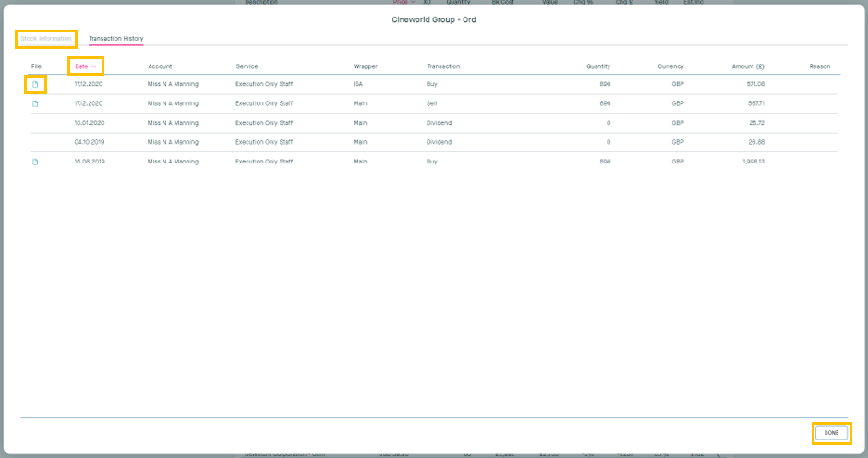Click the Amount (£) column header
Screen dimensions: 868x458
(748, 66)
